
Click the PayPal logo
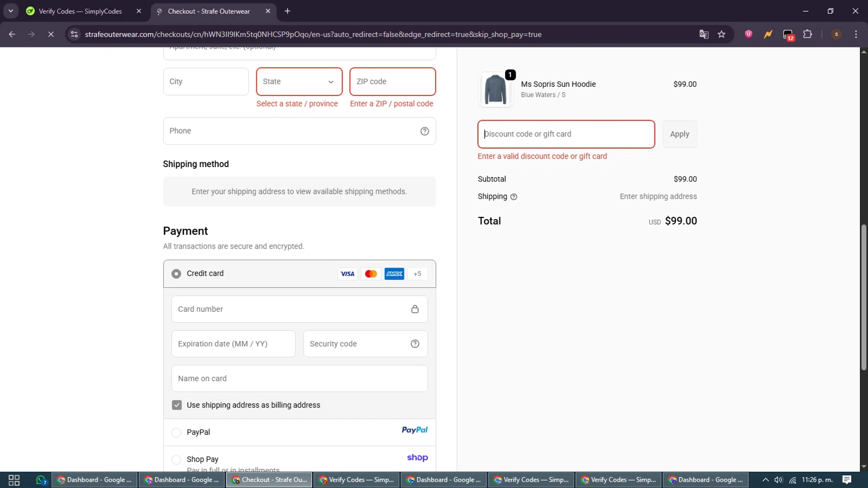pyautogui.click(x=415, y=430)
